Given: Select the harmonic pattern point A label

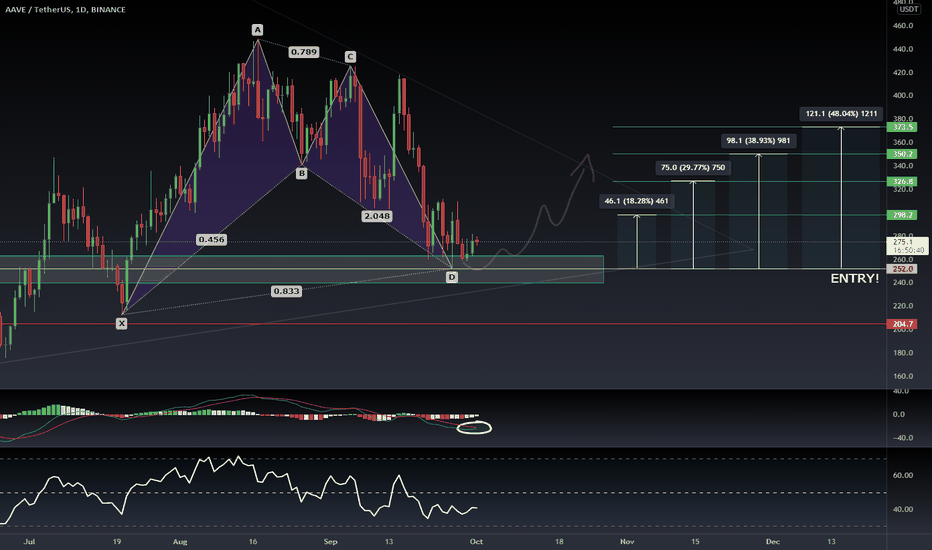Looking at the screenshot, I should [257, 30].
